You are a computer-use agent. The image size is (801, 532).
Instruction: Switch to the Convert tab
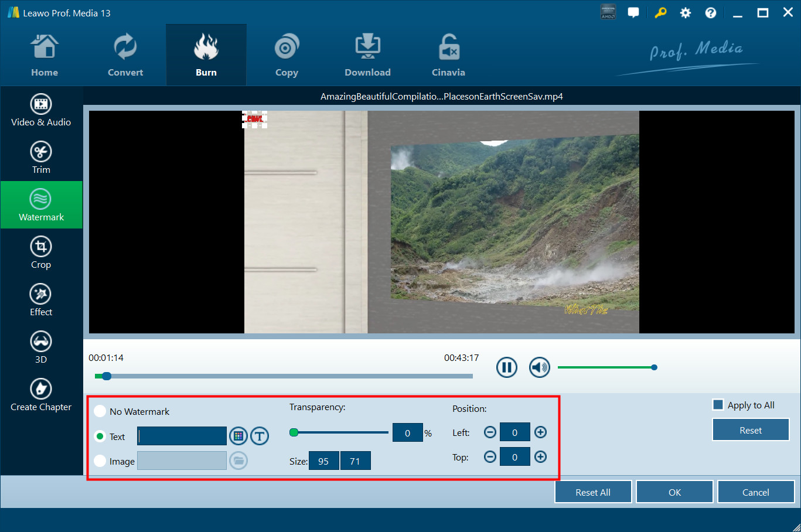[x=125, y=56]
